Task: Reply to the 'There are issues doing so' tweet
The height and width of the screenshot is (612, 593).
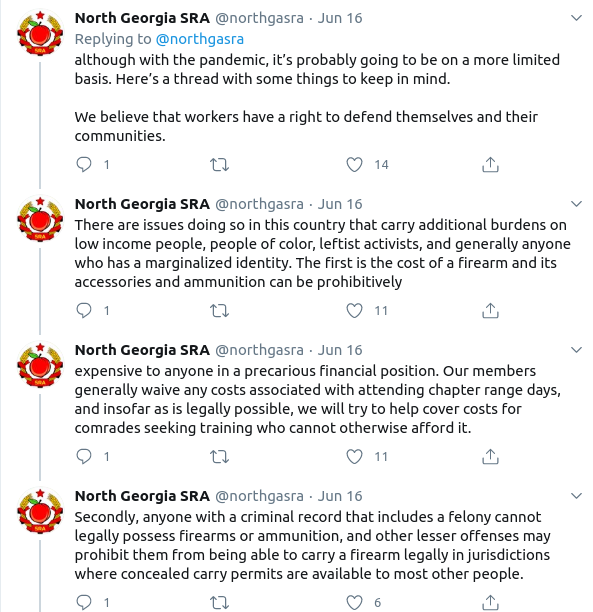Action: click(x=84, y=311)
